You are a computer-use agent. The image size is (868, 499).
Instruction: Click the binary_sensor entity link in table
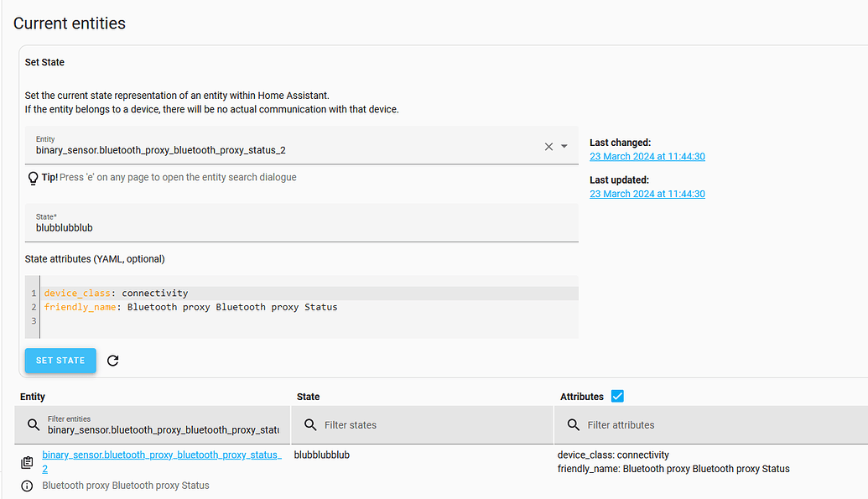(161, 455)
